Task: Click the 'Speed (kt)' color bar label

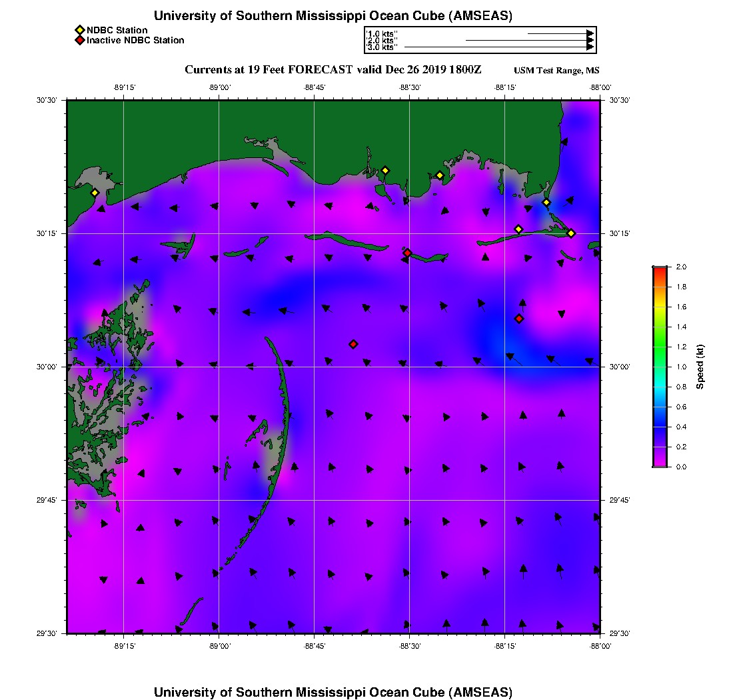Action: [700, 367]
